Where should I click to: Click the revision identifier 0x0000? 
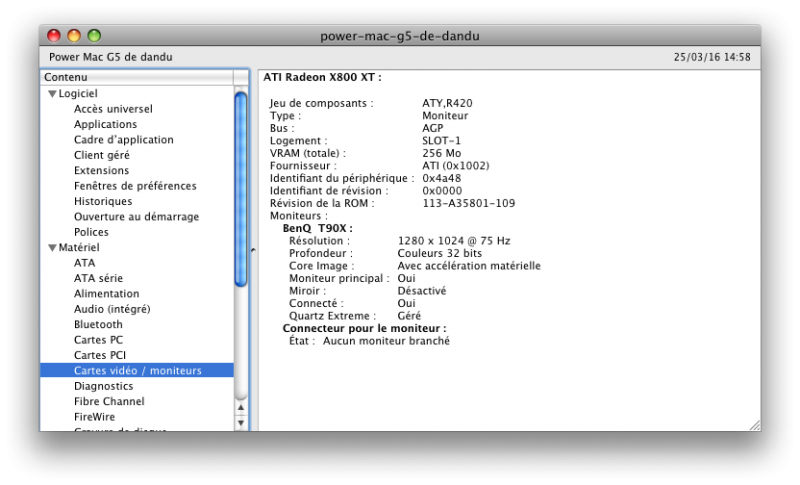coord(442,191)
